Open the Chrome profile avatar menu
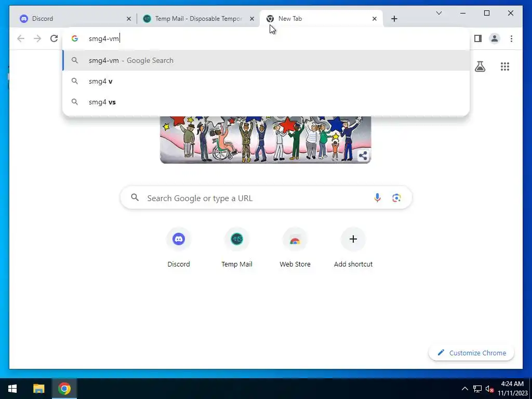Screen dimensions: 532x399 coord(495,38)
